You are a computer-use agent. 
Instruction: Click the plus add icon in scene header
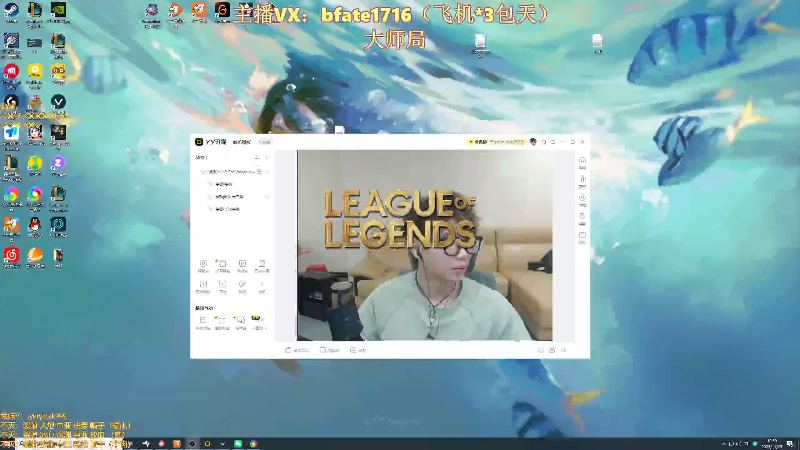266,158
